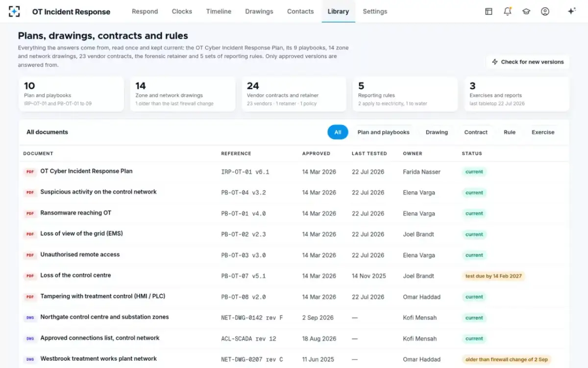The width and height of the screenshot is (588, 368).
Task: Sort by the Last Tested column header
Action: click(369, 154)
